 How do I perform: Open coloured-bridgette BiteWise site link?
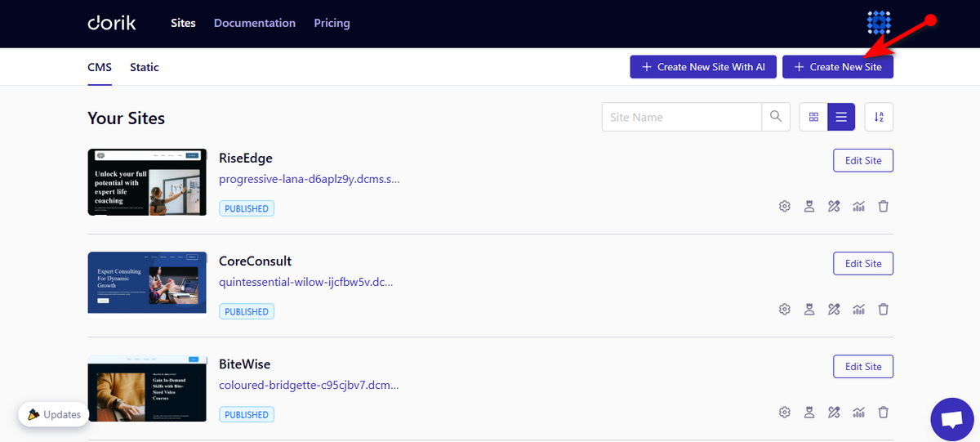click(x=309, y=385)
